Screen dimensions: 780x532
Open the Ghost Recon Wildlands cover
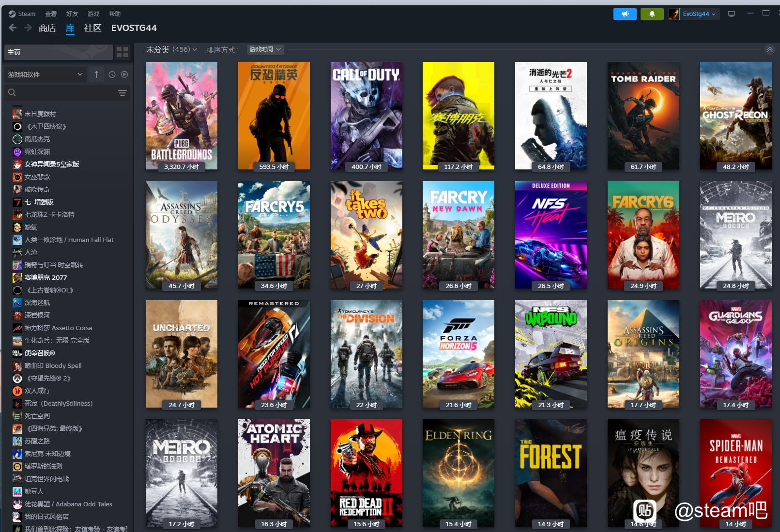[736, 116]
